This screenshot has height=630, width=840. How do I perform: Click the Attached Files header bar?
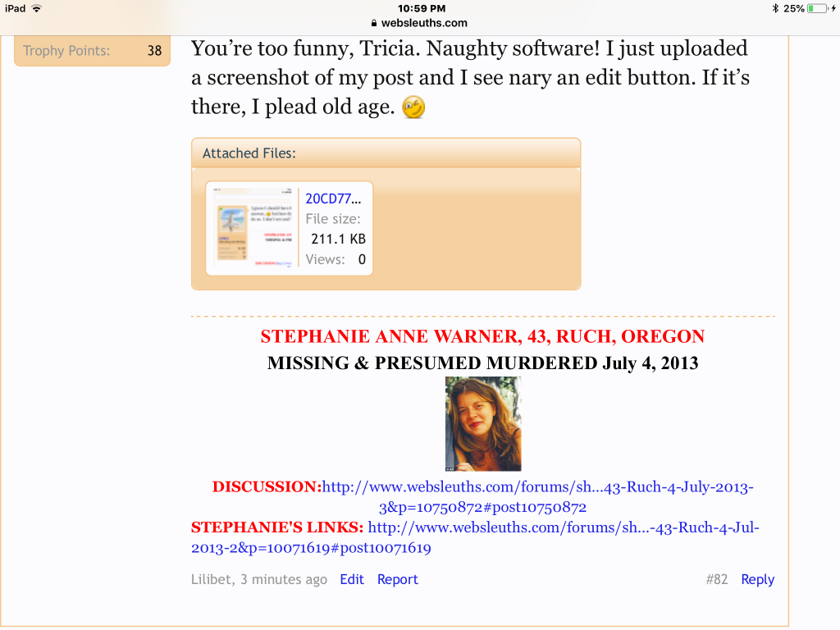tap(386, 153)
